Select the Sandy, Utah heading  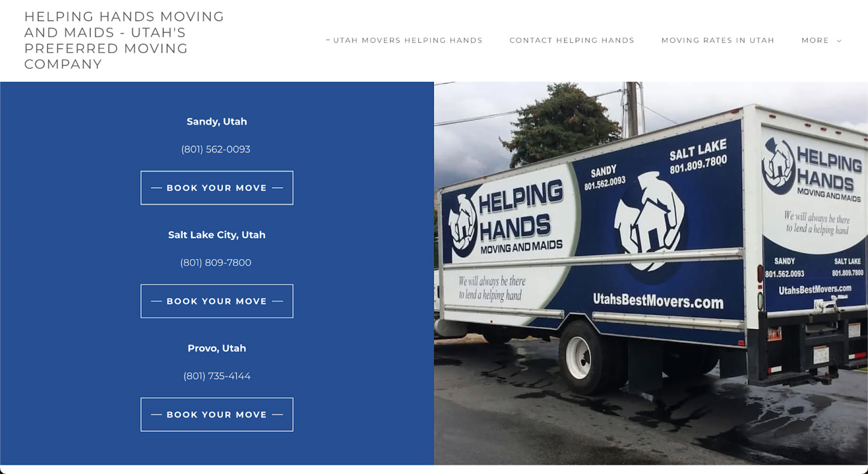pos(217,122)
